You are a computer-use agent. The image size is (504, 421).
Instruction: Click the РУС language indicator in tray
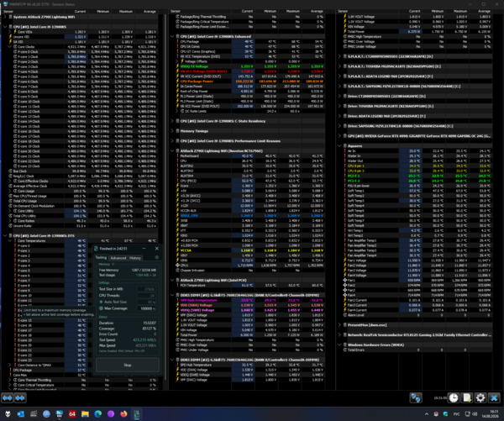(x=456, y=414)
